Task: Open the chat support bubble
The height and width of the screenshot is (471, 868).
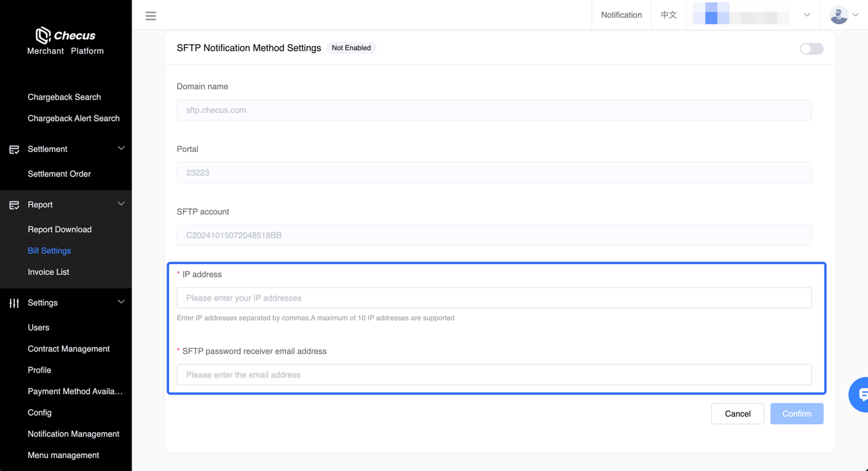Action: pyautogui.click(x=861, y=394)
